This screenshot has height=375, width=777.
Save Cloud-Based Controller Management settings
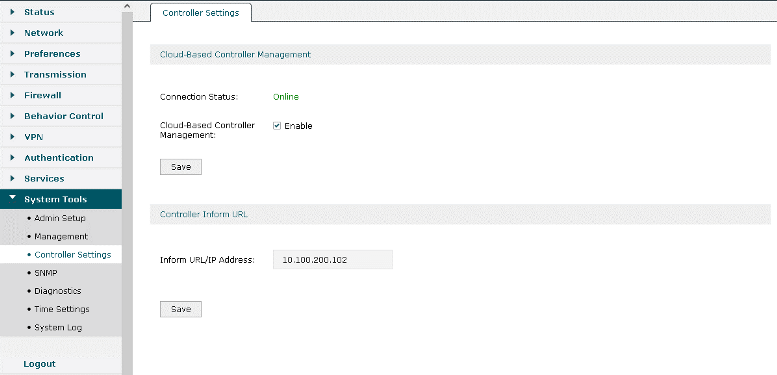181,167
